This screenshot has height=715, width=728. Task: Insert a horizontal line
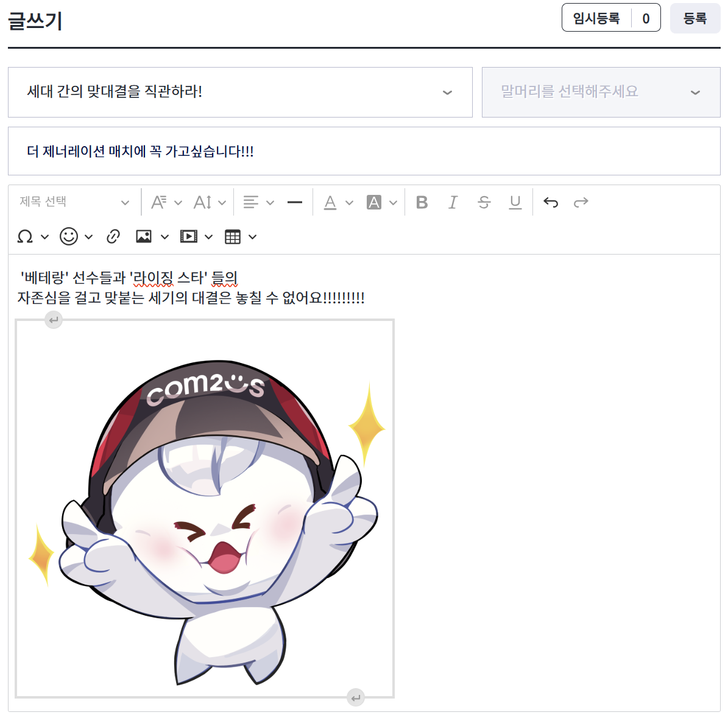point(295,202)
